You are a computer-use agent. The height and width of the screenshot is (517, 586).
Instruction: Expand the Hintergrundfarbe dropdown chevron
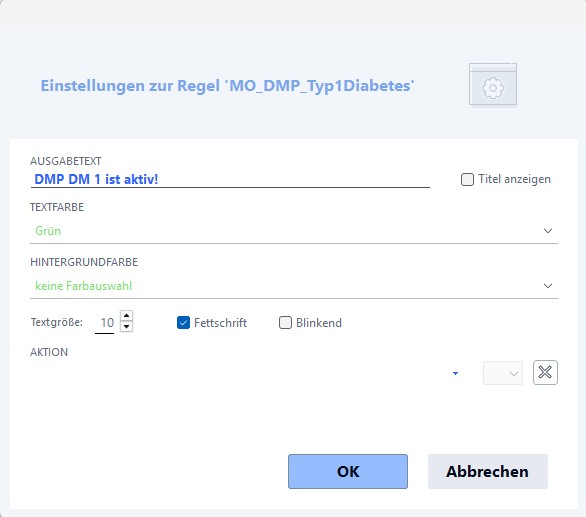click(548, 286)
